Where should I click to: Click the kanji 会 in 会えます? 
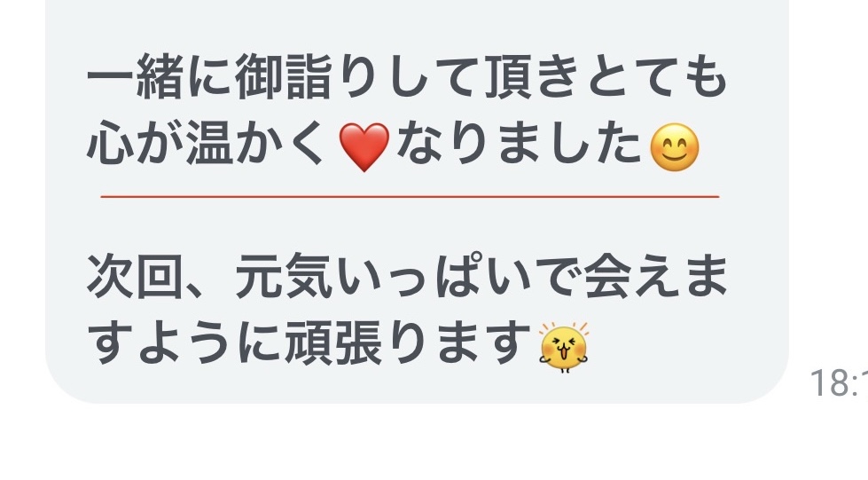tap(606, 277)
